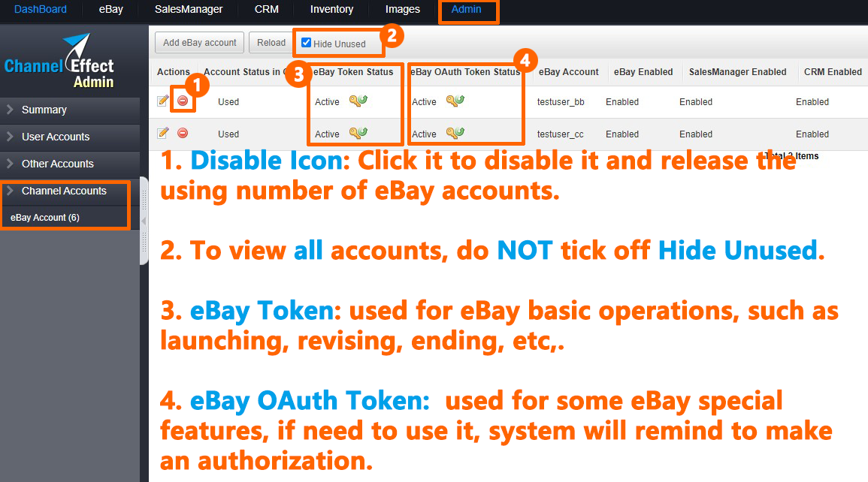Sort by the SalesManager Enabled column header
The image size is (868, 482).
pos(737,72)
